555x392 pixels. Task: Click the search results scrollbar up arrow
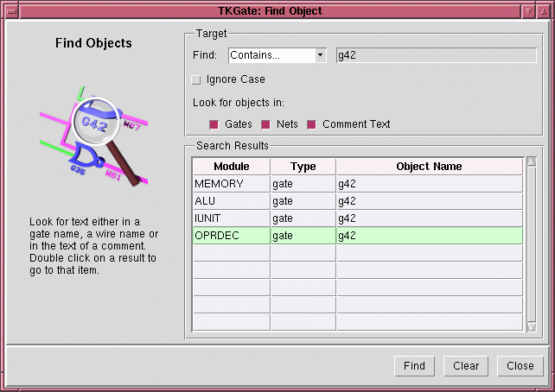(x=532, y=161)
